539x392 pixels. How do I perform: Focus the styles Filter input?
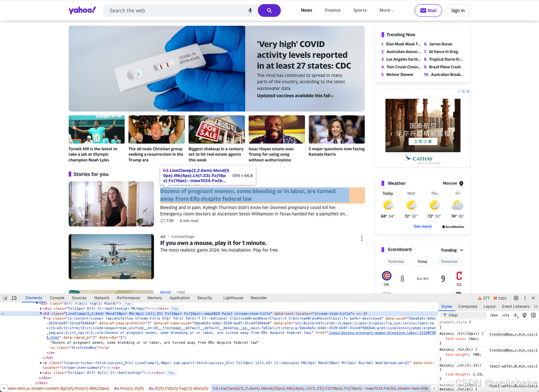point(463,315)
